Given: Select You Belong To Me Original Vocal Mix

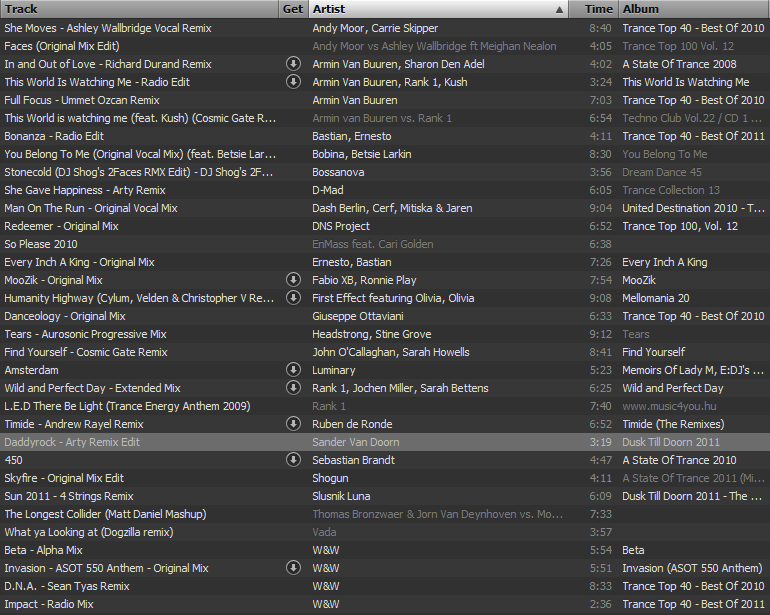Looking at the screenshot, I should click(140, 154).
